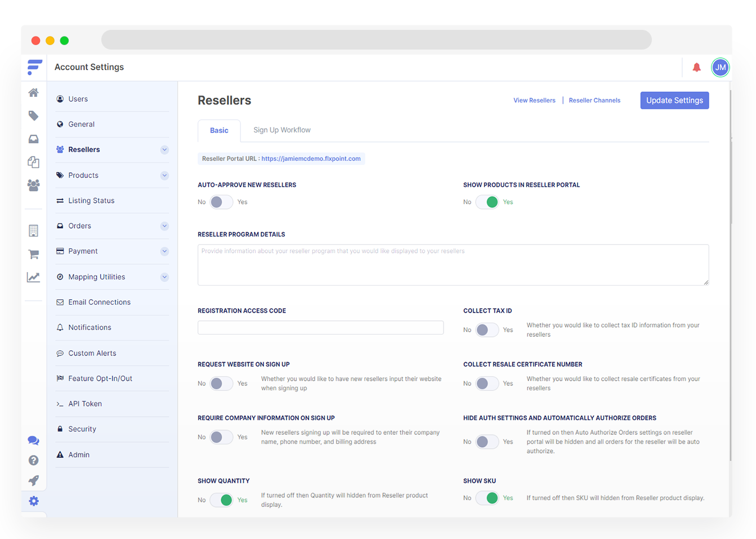Open View Resellers link
Screen dimensions: 756x539
pos(534,100)
